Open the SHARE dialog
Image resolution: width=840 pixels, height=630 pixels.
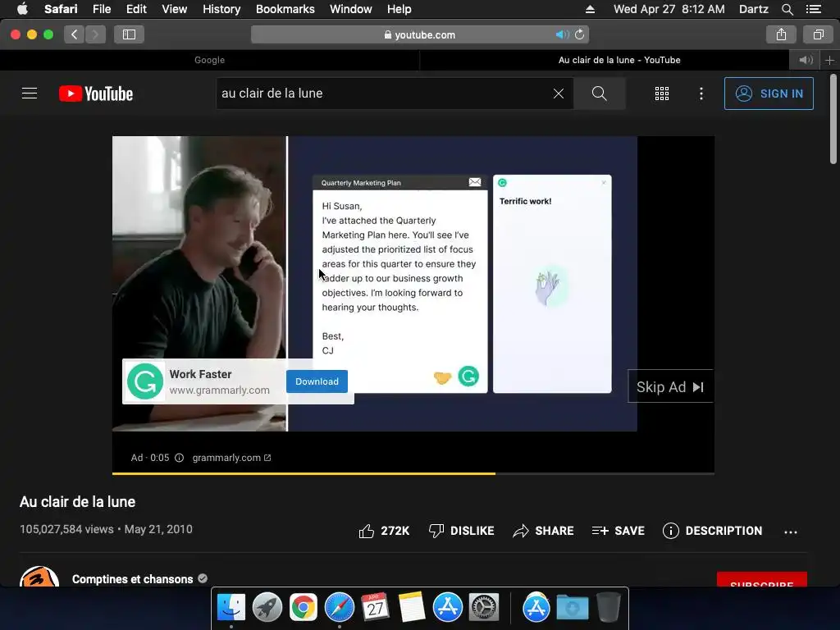click(x=543, y=531)
